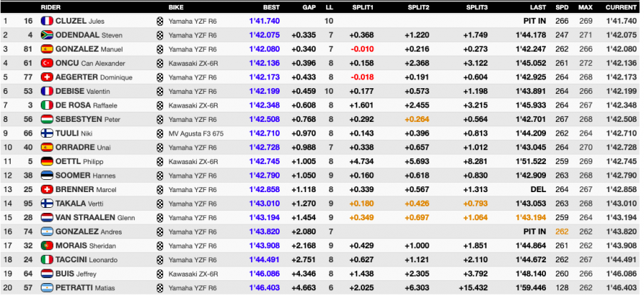Click the BIKE column header
The height and width of the screenshot is (296, 644).
(x=176, y=7)
